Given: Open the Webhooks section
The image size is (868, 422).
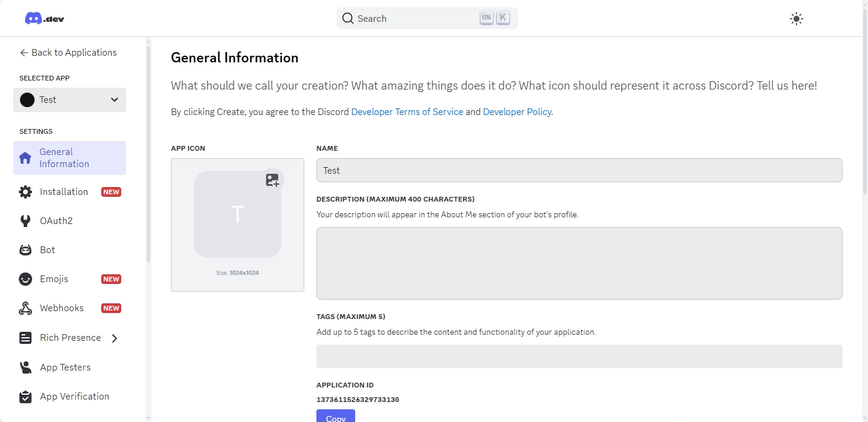Looking at the screenshot, I should pos(70,308).
